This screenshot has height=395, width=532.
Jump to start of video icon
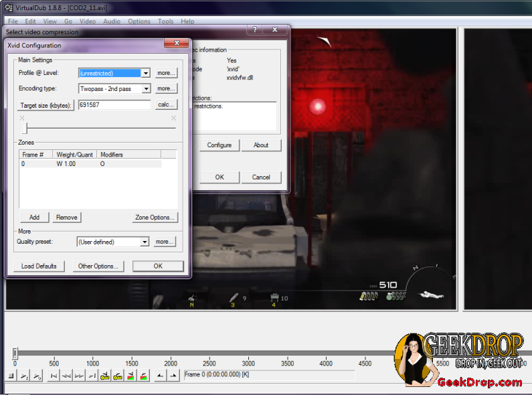click(54, 376)
